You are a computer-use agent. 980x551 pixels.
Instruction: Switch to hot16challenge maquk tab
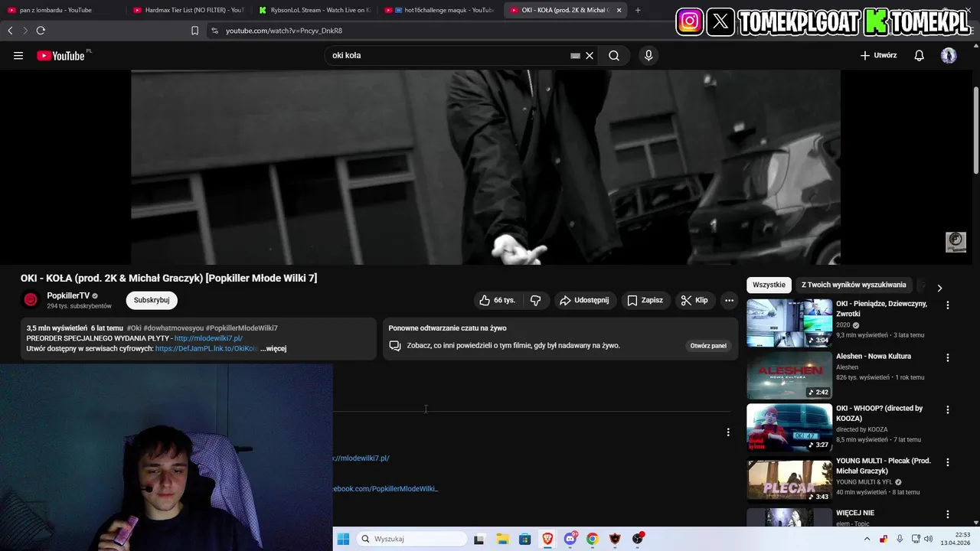click(439, 10)
